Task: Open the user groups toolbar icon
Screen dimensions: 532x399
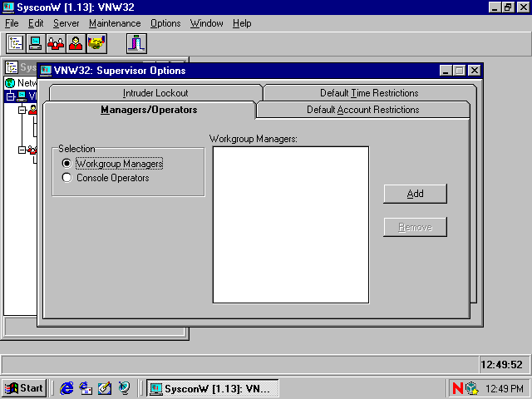Action: (56, 43)
